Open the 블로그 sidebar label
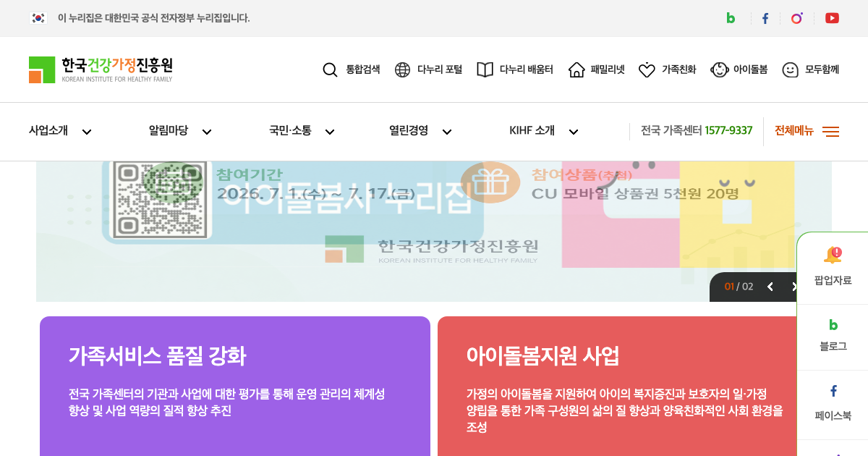This screenshot has width=868, height=456. click(833, 347)
